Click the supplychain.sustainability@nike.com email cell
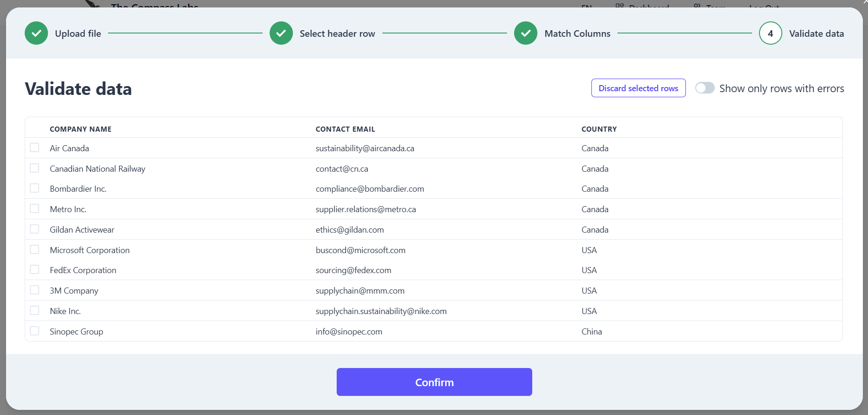Viewport: 868px width, 415px height. [x=381, y=311]
